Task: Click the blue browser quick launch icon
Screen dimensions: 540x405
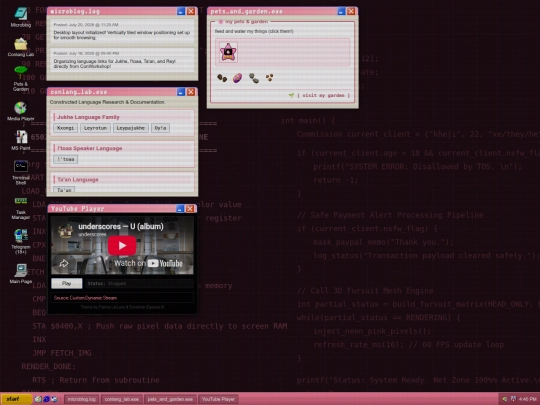Action: pos(46,399)
